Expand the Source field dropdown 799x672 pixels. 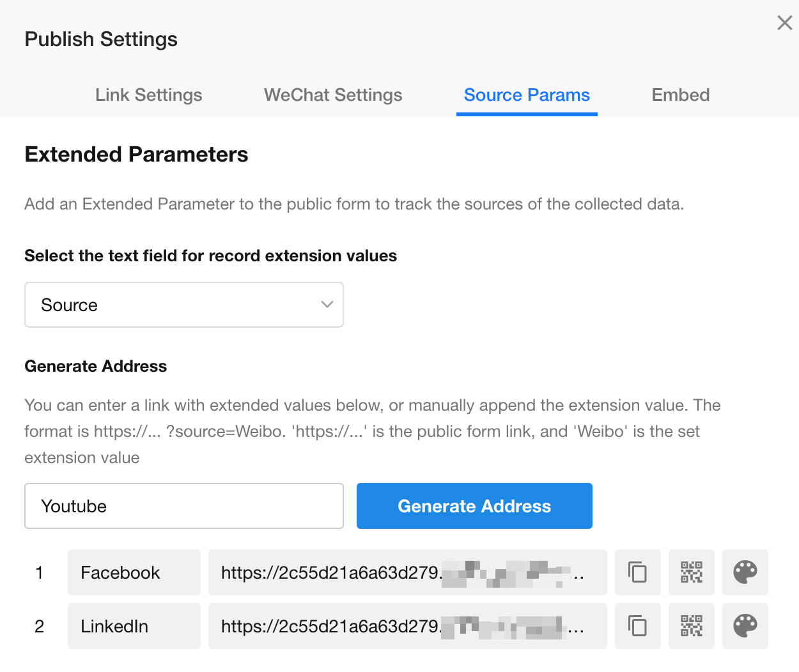183,305
